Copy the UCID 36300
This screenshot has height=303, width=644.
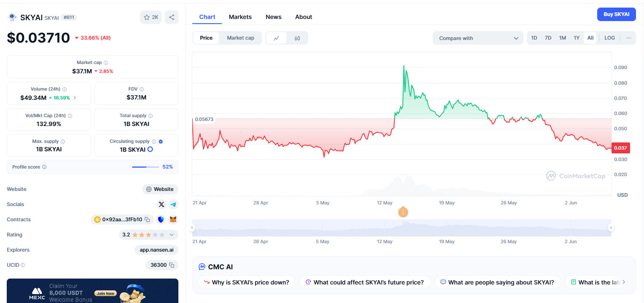(x=172, y=265)
